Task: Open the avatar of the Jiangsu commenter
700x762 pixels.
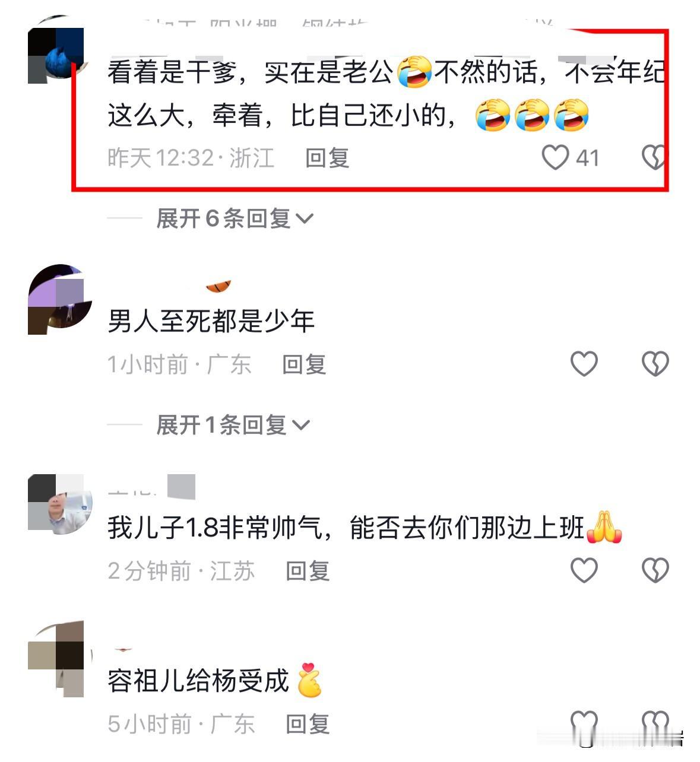Action: (59, 503)
